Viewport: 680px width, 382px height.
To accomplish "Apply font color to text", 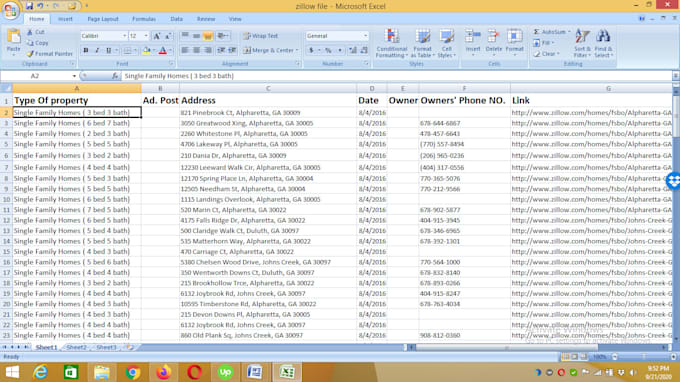I will click(x=163, y=51).
